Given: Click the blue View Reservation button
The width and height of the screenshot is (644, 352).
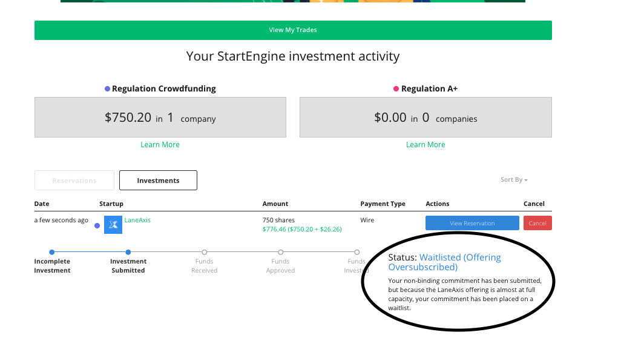Looking at the screenshot, I should point(472,223).
